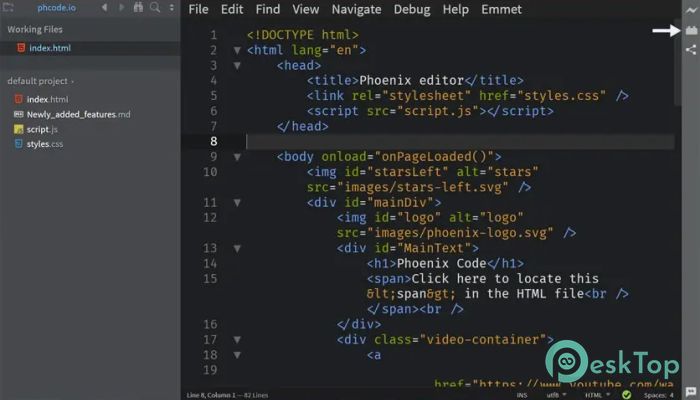Click the Spaces indentation label

pos(655,395)
